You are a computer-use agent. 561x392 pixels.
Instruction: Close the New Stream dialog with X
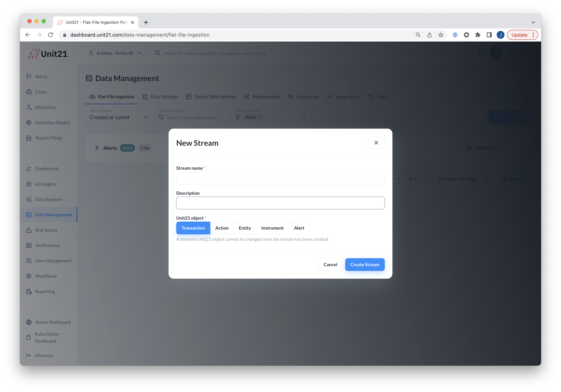pyautogui.click(x=376, y=143)
